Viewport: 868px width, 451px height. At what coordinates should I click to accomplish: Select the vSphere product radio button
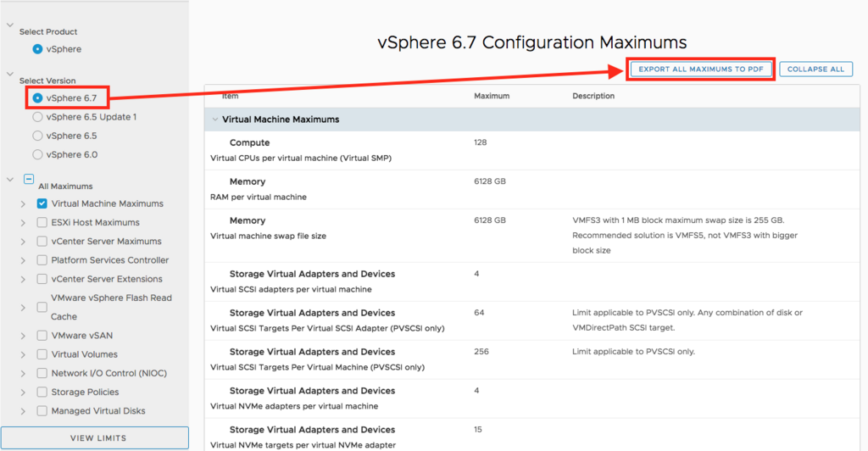(37, 49)
